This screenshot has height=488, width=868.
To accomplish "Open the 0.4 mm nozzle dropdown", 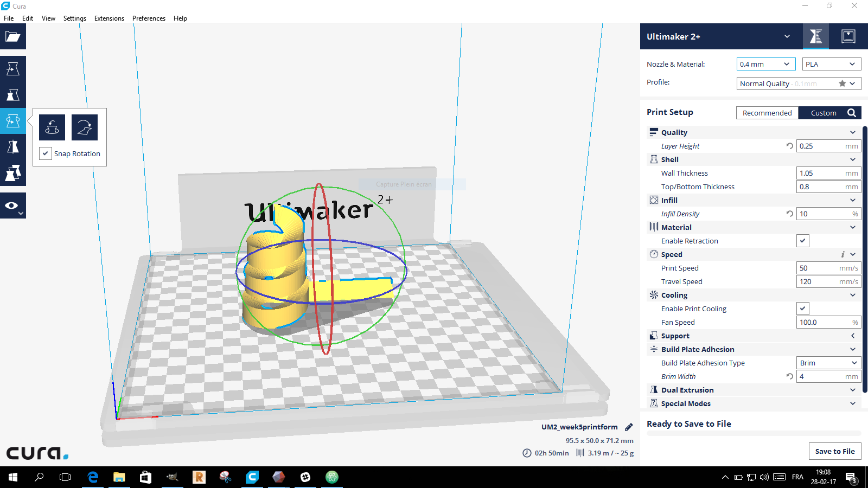I will [x=766, y=64].
